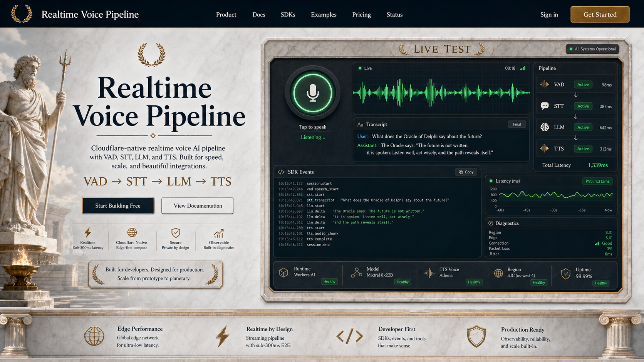The width and height of the screenshot is (644, 362).
Task: Click the Mixtral 8x22B model name
Action: [x=380, y=275]
